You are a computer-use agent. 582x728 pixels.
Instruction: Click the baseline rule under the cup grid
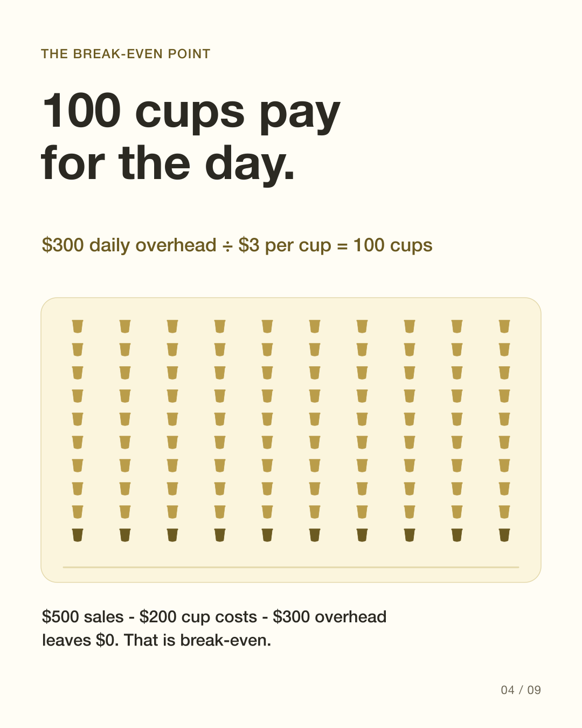tap(291, 567)
